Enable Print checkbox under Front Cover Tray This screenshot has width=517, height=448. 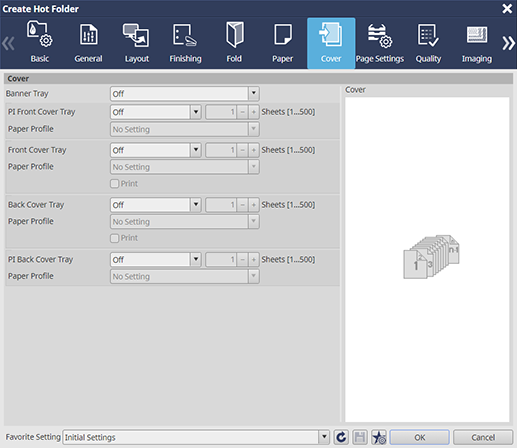click(x=114, y=184)
